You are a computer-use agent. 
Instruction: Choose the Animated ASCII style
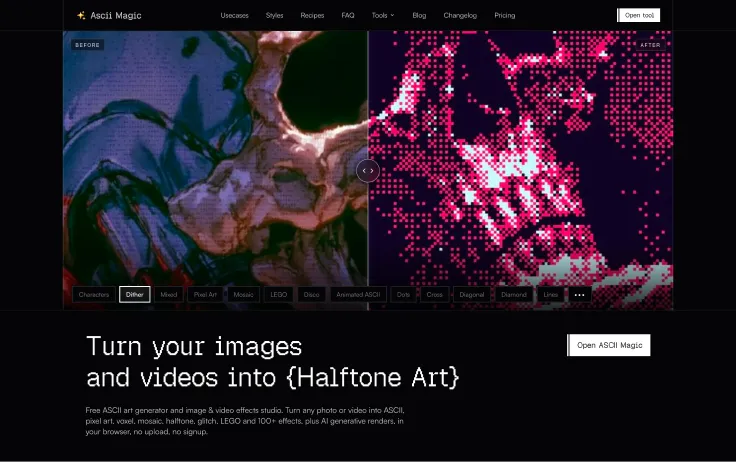[x=358, y=295]
